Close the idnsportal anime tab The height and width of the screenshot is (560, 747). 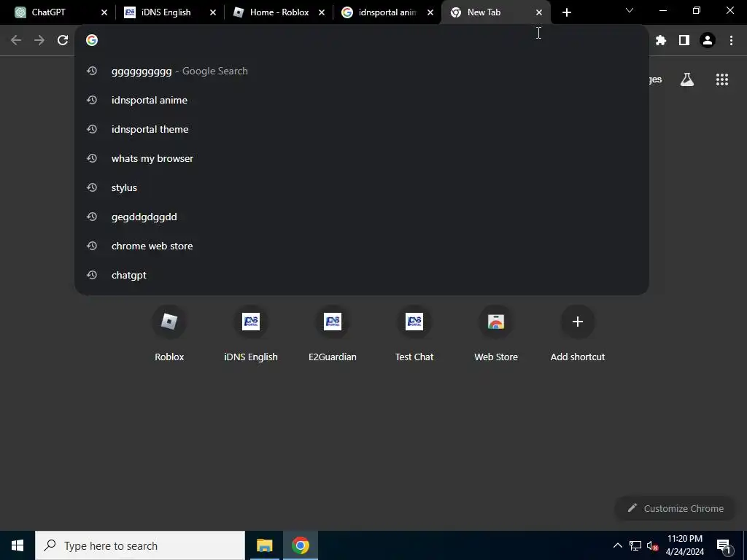tap(430, 13)
